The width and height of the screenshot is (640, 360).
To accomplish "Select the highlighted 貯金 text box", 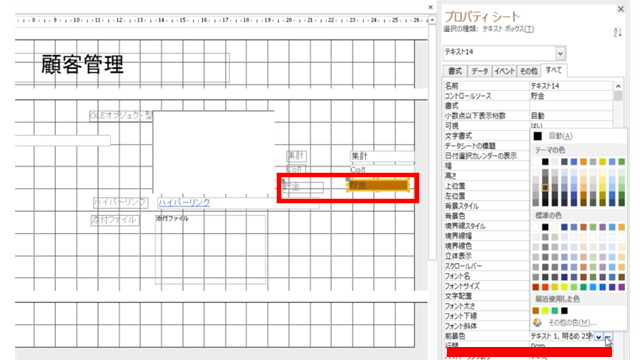I will point(378,185).
